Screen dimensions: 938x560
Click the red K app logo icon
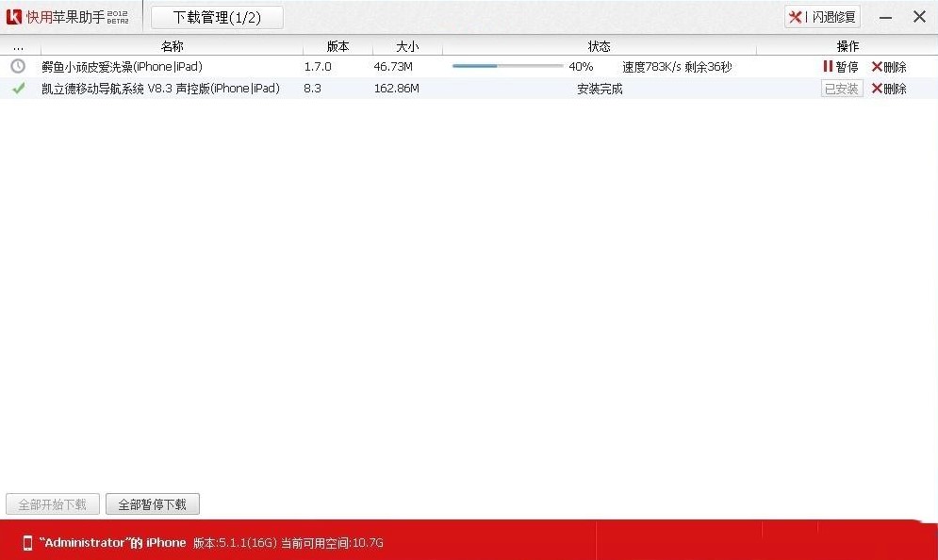[x=14, y=17]
